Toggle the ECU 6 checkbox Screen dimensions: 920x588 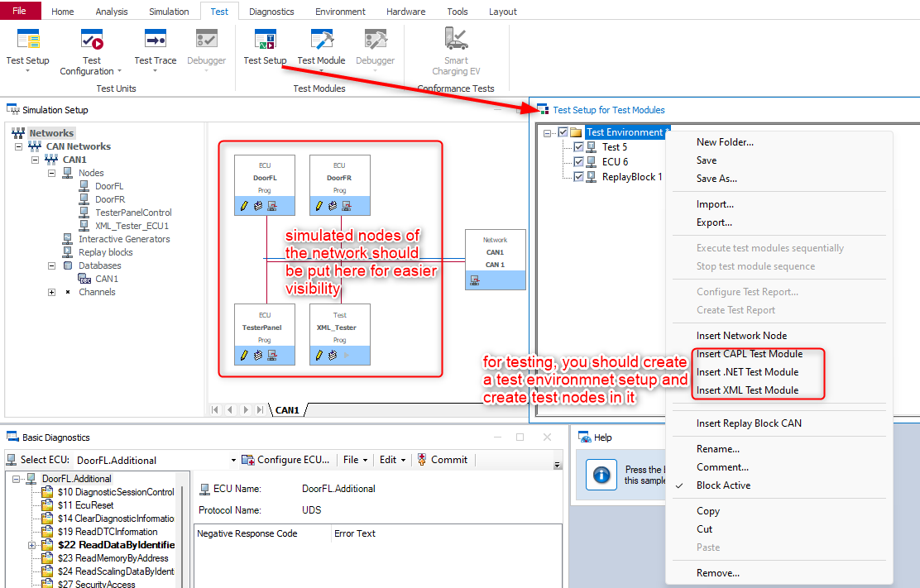coord(579,162)
